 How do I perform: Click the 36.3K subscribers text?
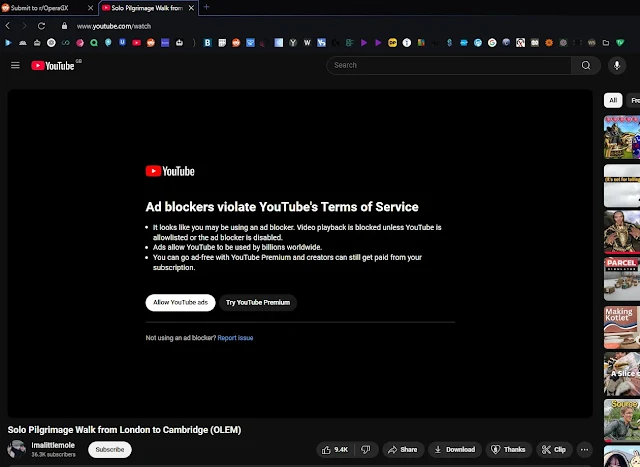coord(53,454)
